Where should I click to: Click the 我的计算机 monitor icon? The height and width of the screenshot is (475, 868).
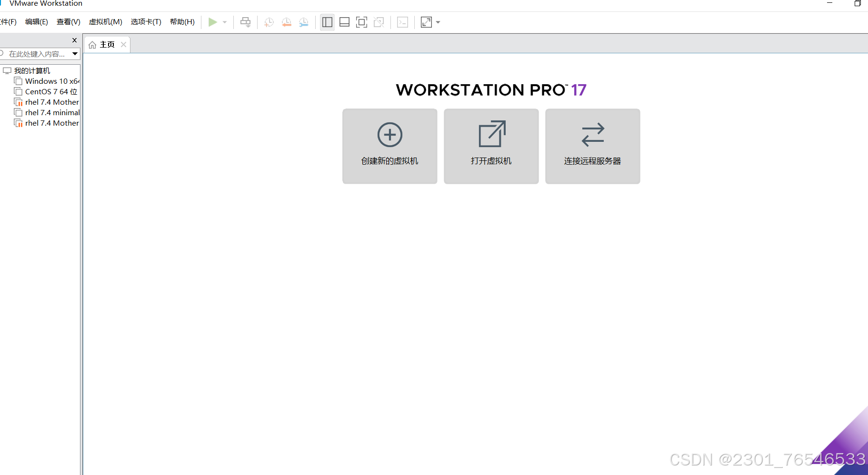tap(7, 70)
